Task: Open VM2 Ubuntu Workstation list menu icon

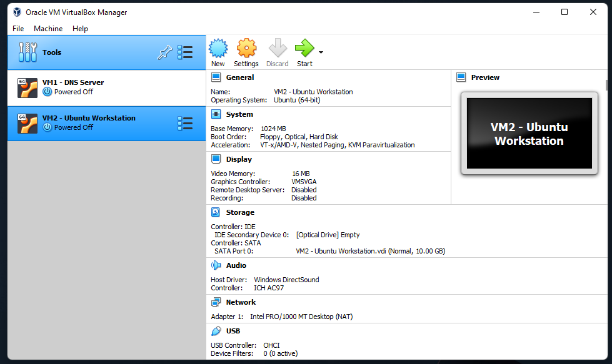Action: pyautogui.click(x=185, y=123)
